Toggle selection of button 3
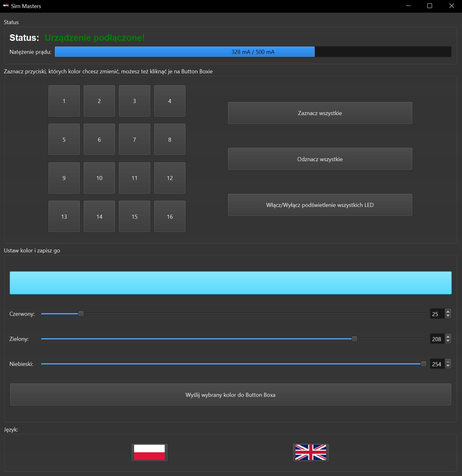 (134, 101)
